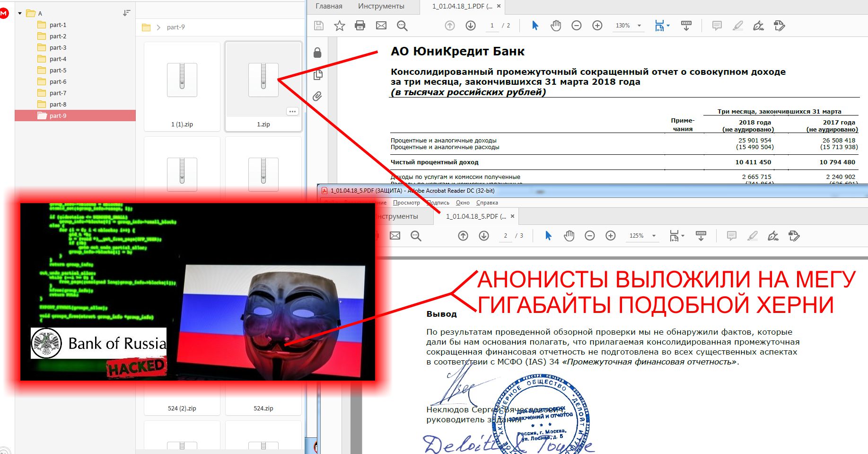Screen dimensions: 868x454
Task: Select the 1_01.04.18_1.PDF document tab
Action: pos(462,6)
